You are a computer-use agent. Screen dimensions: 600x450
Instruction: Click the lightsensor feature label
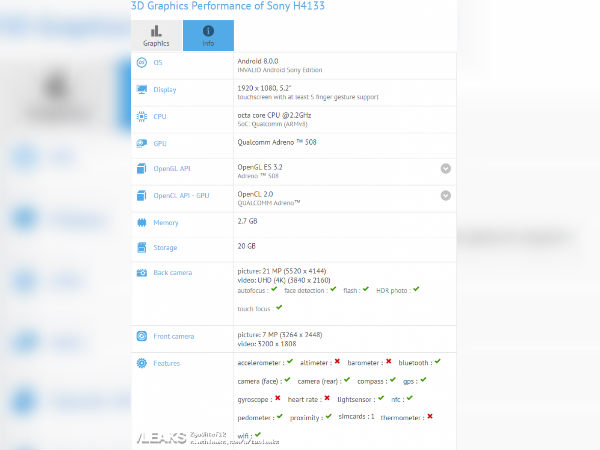coord(354,399)
